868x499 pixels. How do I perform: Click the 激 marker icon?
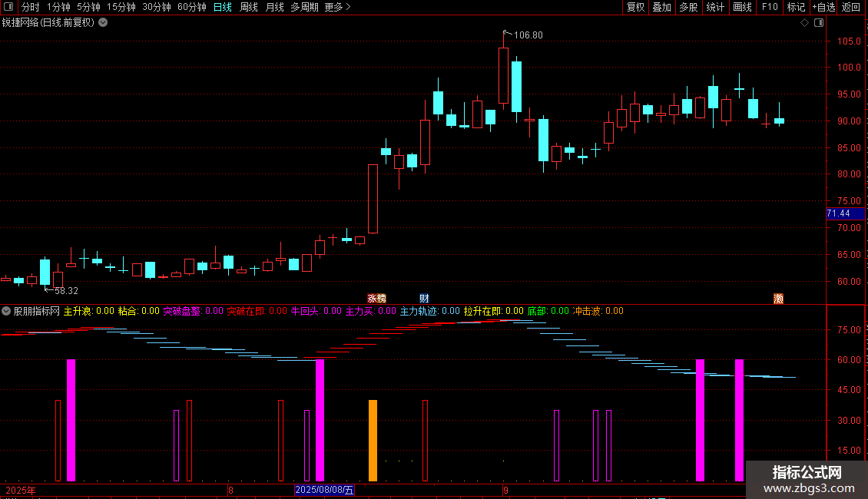[778, 298]
